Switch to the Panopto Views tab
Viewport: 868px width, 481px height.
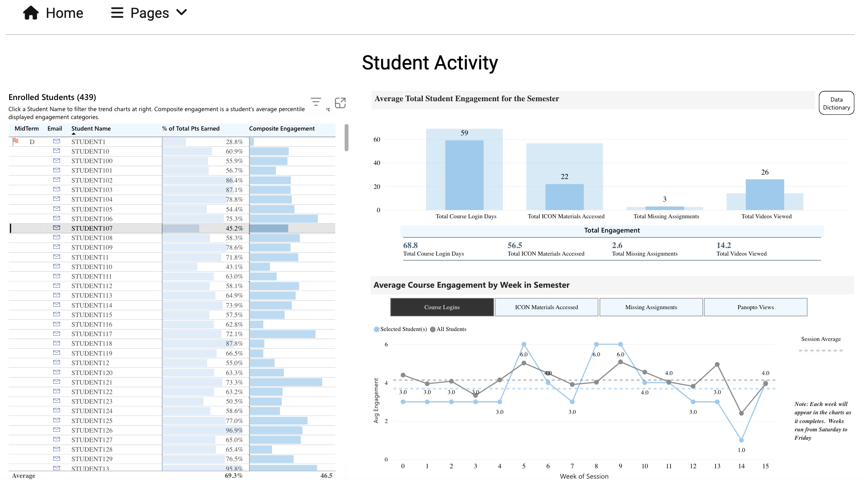pyautogui.click(x=755, y=307)
